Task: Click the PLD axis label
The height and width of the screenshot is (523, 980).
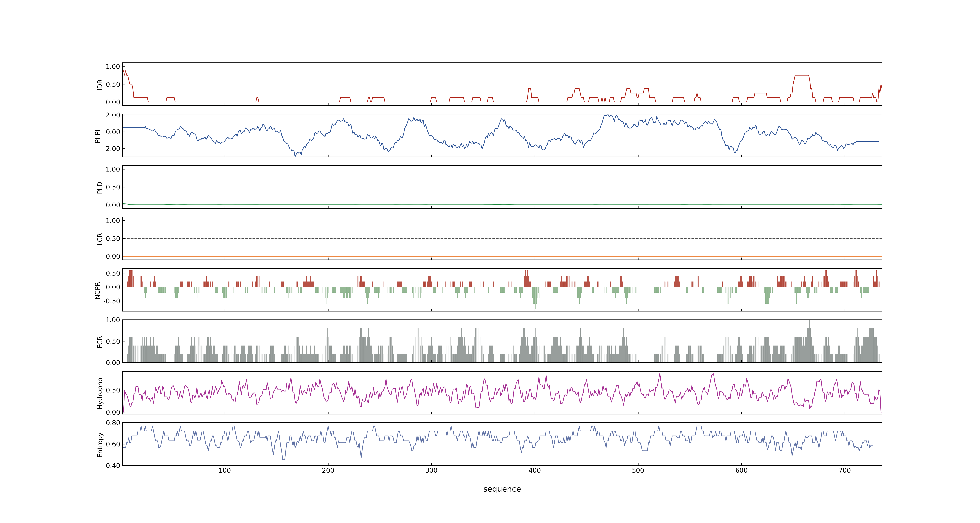Action: point(100,187)
